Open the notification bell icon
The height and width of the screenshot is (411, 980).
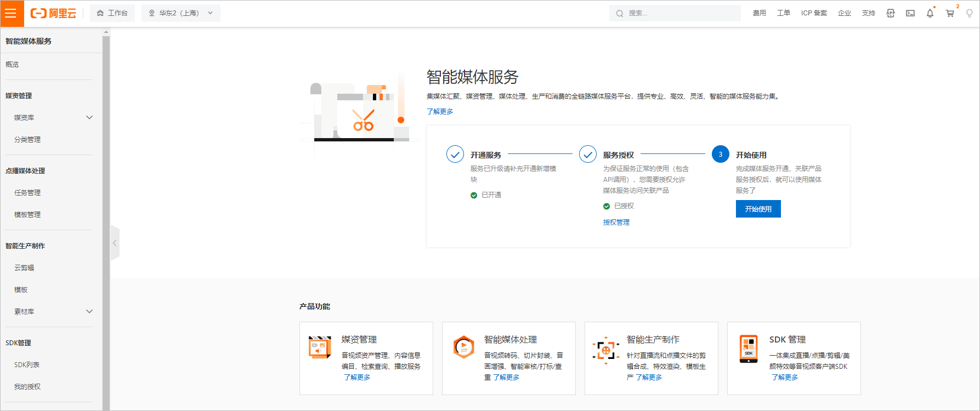[930, 13]
